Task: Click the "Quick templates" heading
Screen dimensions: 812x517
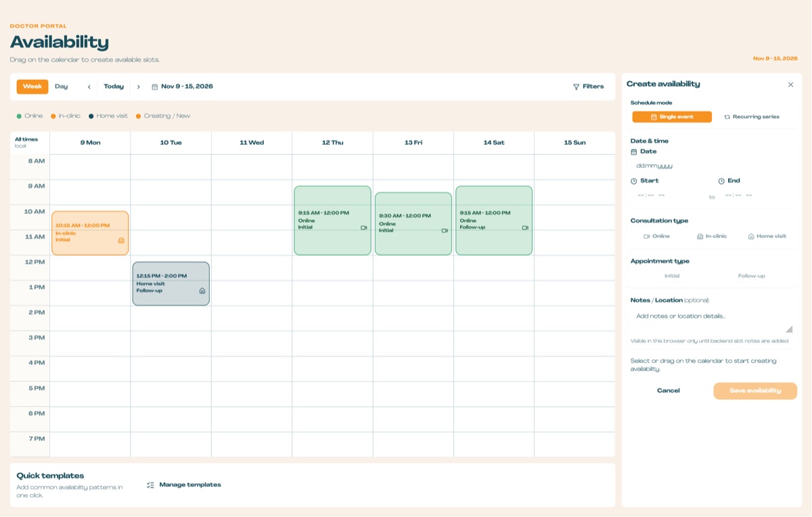Action: tap(50, 476)
